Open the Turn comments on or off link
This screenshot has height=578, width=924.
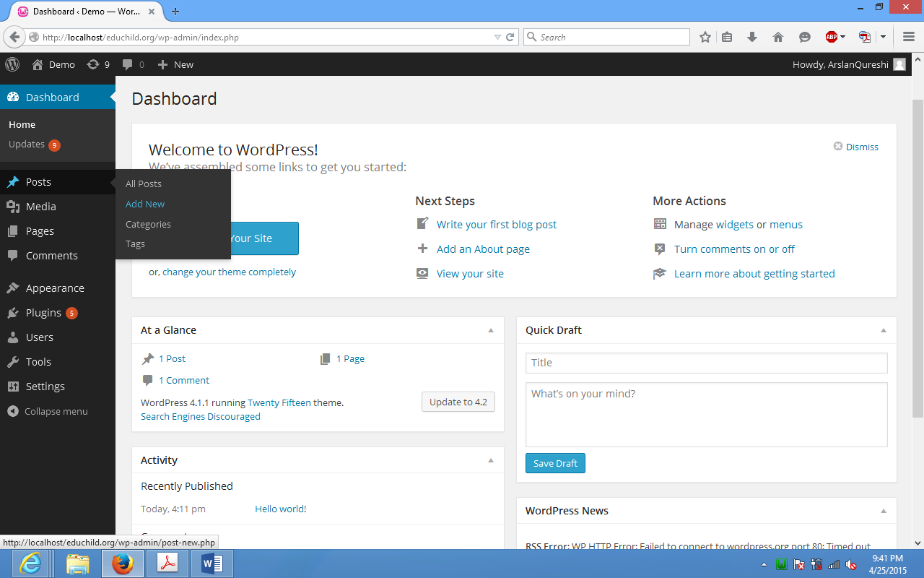[734, 249]
